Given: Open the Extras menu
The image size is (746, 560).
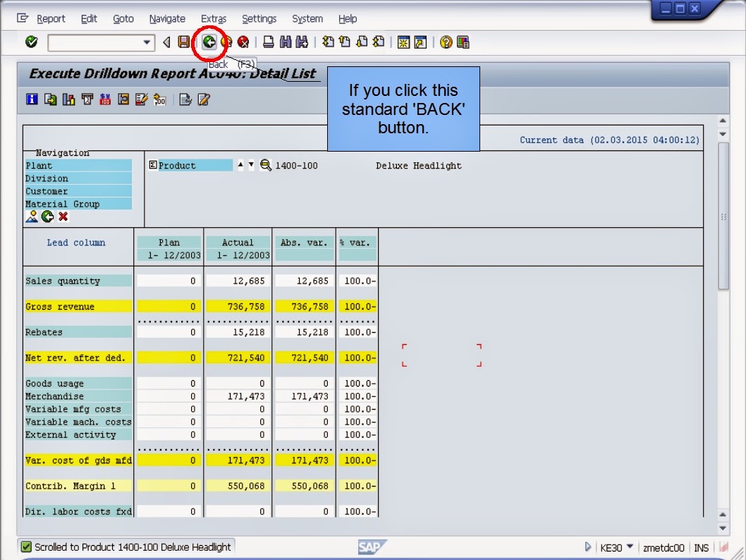Looking at the screenshot, I should 213,18.
